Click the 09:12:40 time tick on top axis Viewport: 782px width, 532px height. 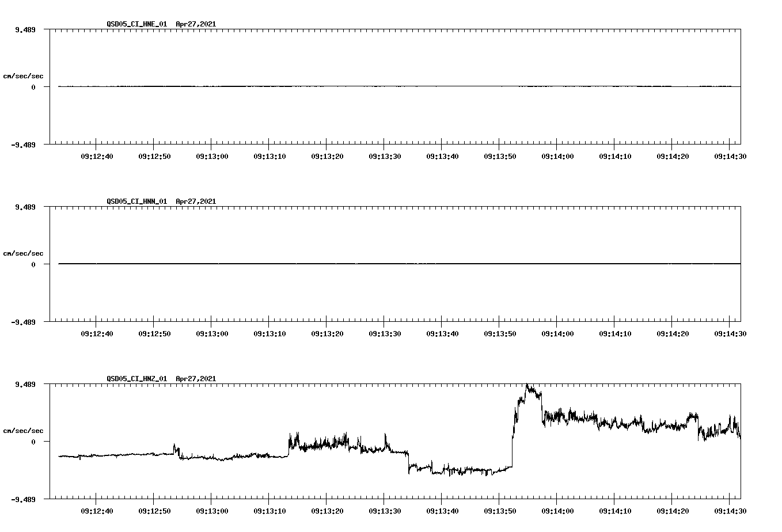point(96,155)
